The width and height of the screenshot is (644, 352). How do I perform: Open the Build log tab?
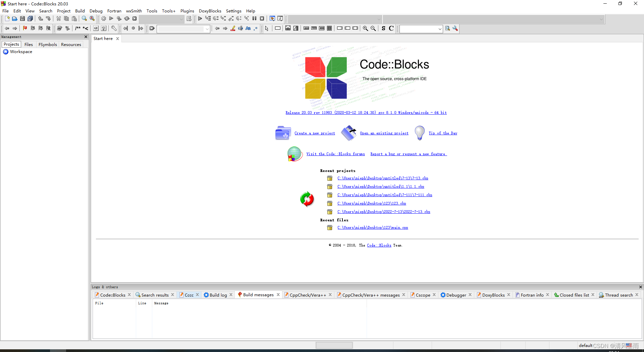click(x=218, y=295)
